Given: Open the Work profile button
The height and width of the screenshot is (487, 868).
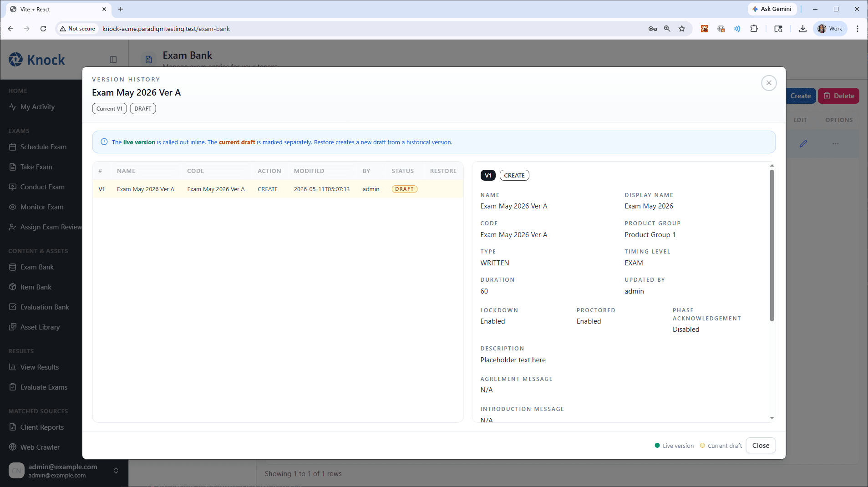Looking at the screenshot, I should coord(830,29).
